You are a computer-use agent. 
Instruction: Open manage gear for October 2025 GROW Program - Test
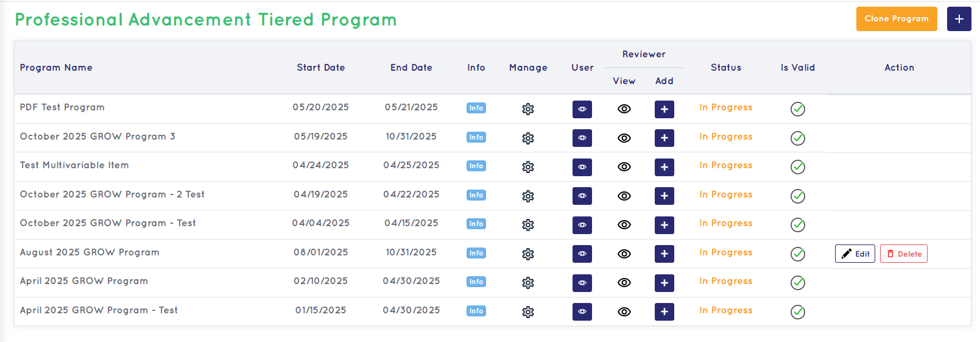point(528,225)
